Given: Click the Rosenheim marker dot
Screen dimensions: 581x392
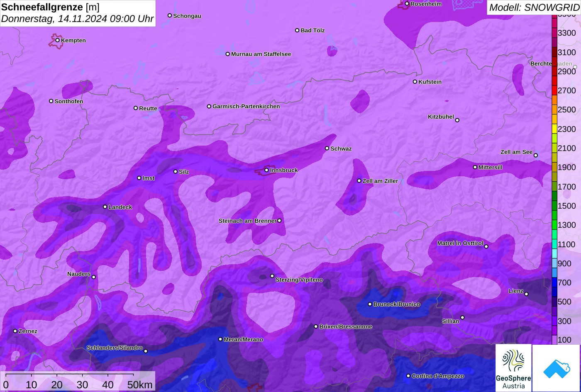Looking at the screenshot, I should 407,4.
